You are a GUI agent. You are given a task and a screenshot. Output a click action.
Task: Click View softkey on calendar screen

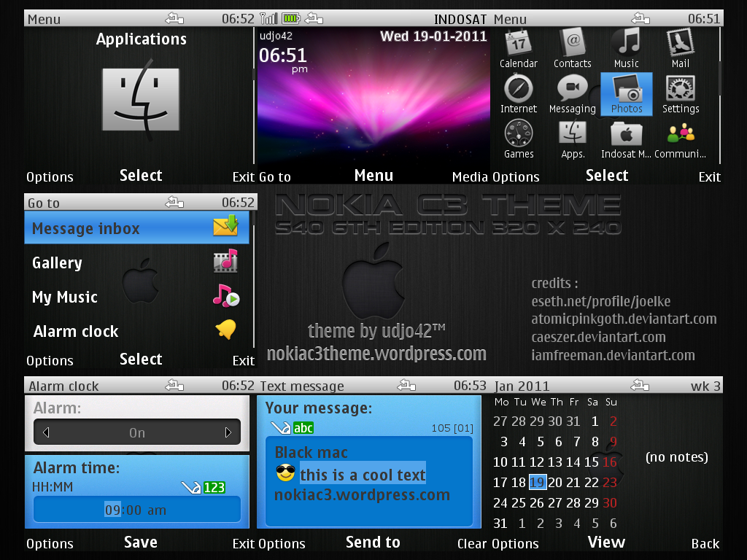(606, 542)
